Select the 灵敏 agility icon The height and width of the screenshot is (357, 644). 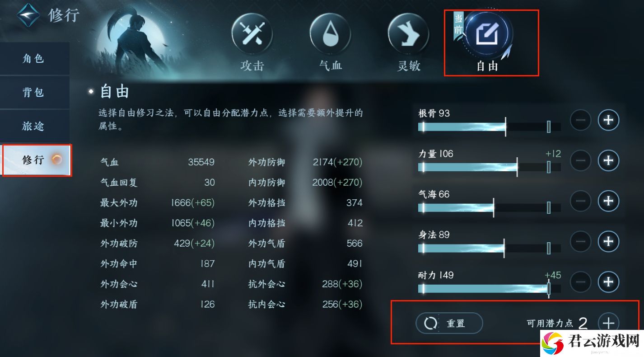[x=408, y=34]
